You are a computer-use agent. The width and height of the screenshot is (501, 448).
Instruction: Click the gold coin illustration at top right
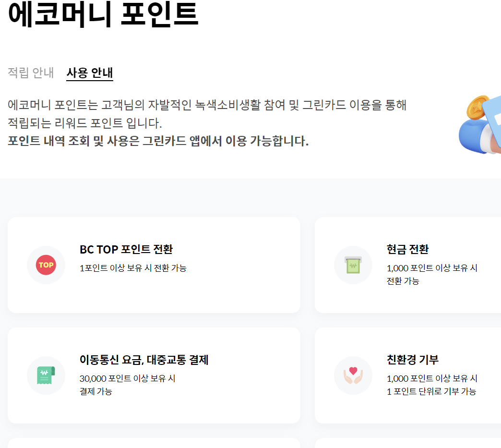[475, 107]
